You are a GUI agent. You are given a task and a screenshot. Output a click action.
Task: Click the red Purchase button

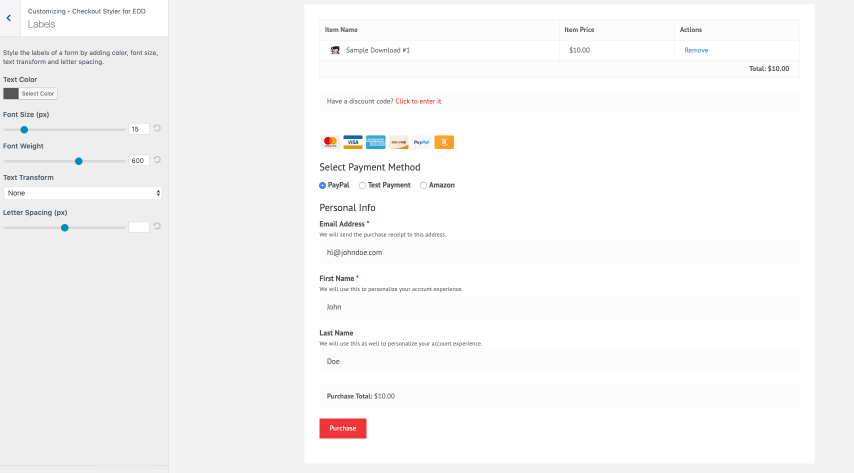pos(343,428)
